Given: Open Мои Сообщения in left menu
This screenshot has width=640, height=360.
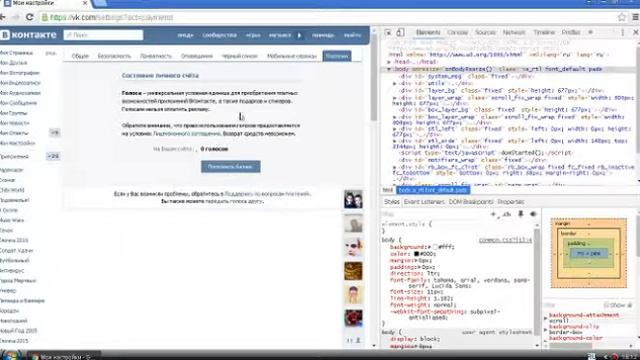Looking at the screenshot, I should point(18,103).
